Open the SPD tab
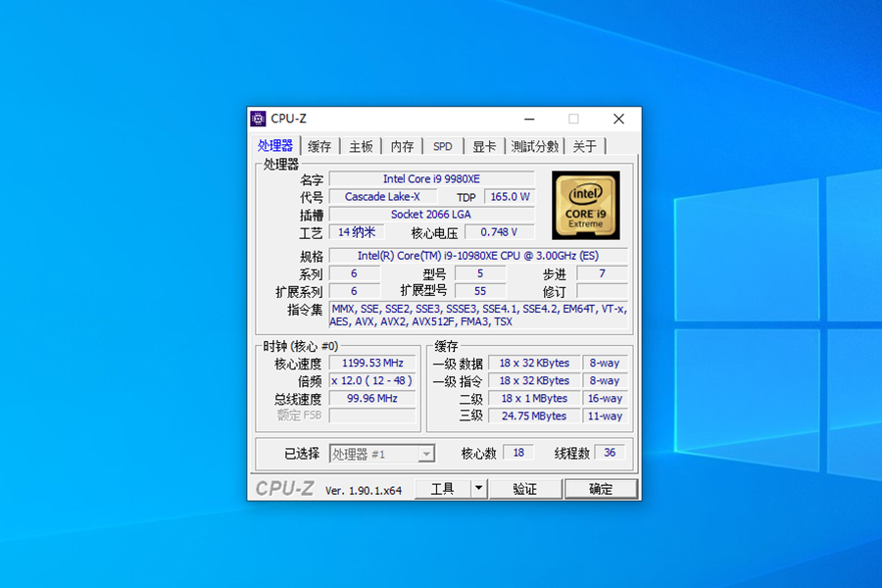The width and height of the screenshot is (882, 588). 441,145
